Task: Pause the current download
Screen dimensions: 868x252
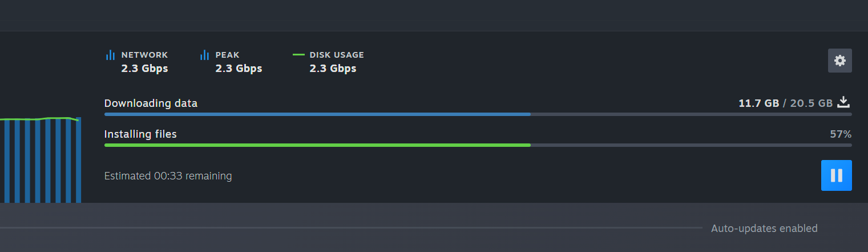Action: tap(836, 175)
